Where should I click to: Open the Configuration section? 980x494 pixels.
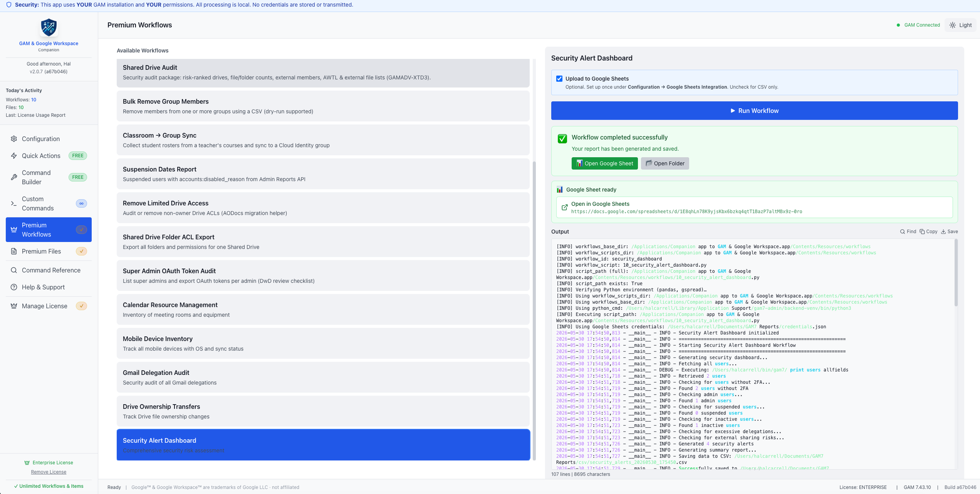pyautogui.click(x=49, y=139)
